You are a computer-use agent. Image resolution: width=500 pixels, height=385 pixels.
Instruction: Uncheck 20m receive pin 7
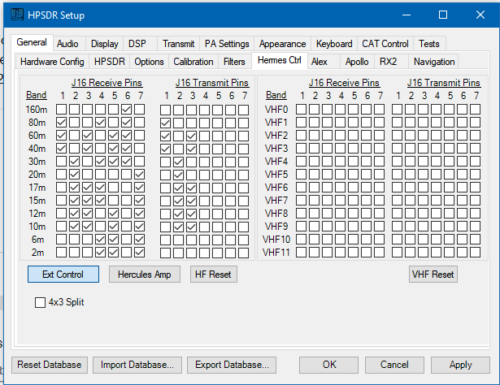[x=140, y=174]
